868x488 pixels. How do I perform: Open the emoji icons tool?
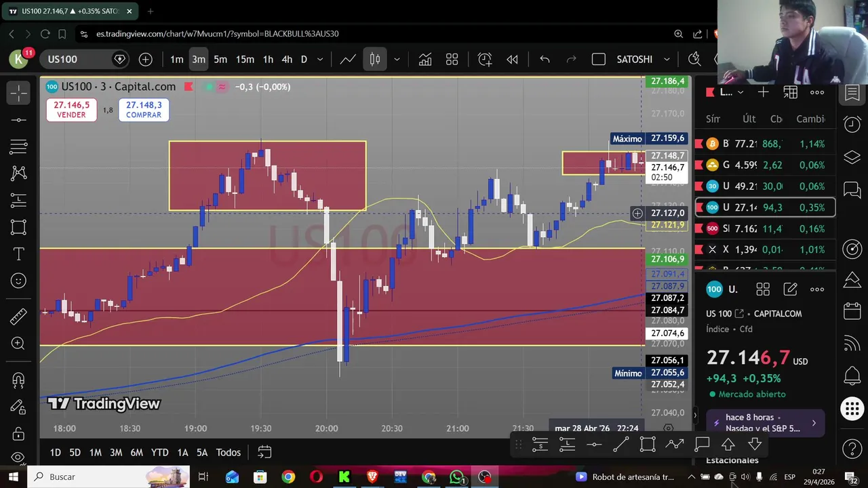pos(18,281)
